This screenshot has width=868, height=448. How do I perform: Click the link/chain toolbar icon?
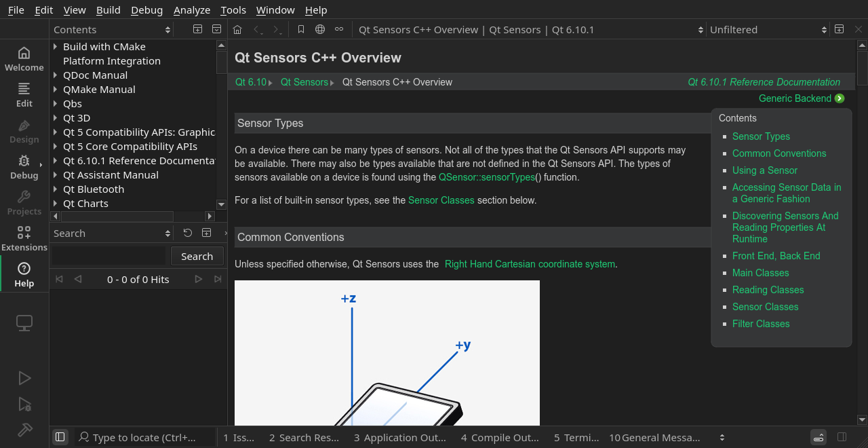point(339,29)
